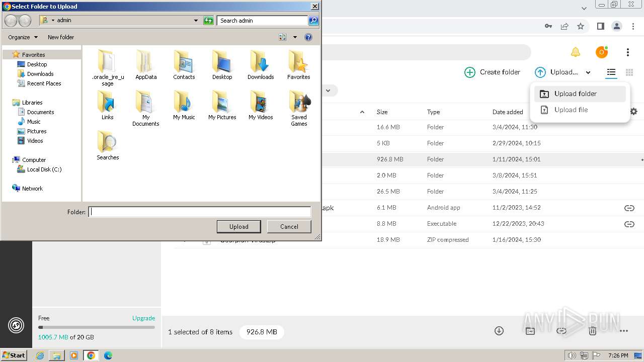This screenshot has height=362, width=644.
Task: Choose Upload file menu item
Action: (580, 110)
